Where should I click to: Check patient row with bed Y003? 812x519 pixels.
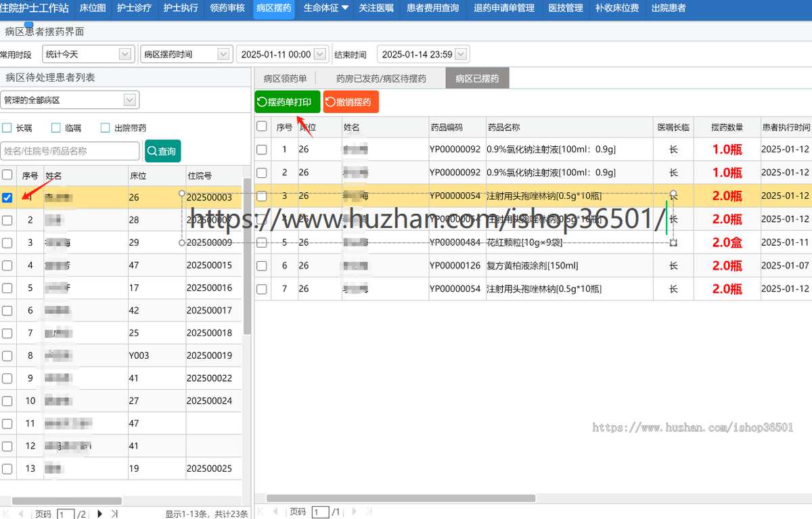click(7, 355)
